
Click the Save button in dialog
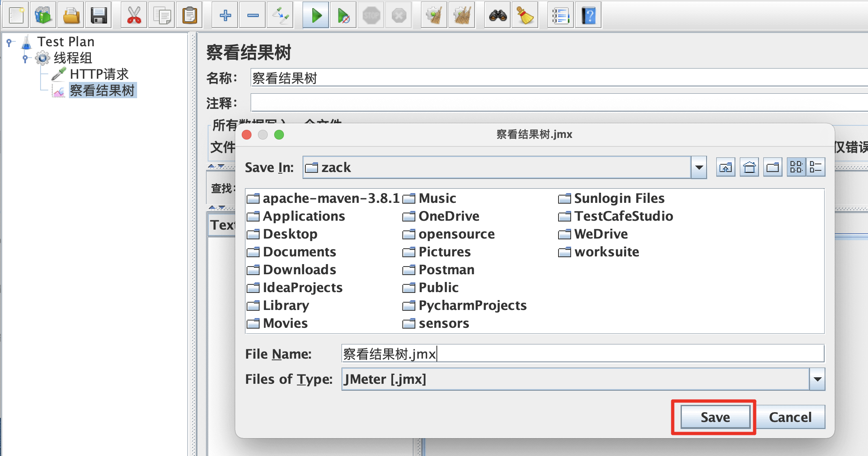(x=715, y=417)
